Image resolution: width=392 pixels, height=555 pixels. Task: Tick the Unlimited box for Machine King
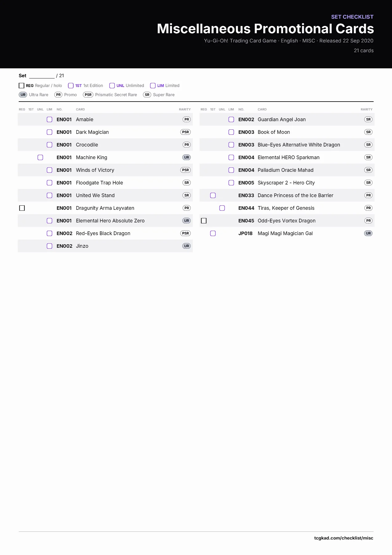[x=40, y=157]
